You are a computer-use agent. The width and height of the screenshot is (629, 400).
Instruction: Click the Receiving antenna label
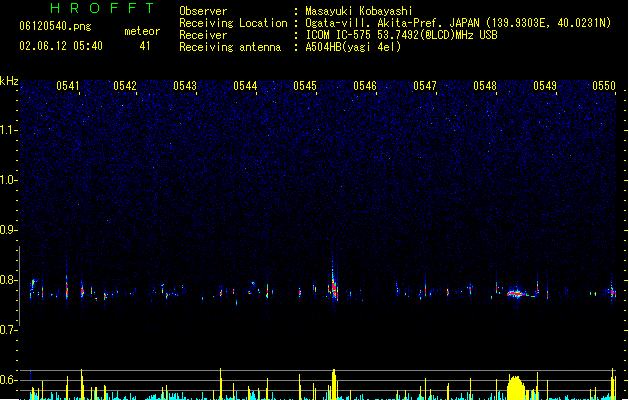pyautogui.click(x=230, y=47)
